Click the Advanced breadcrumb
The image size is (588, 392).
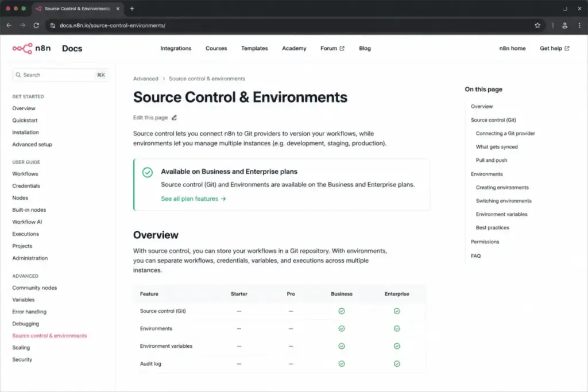click(145, 79)
